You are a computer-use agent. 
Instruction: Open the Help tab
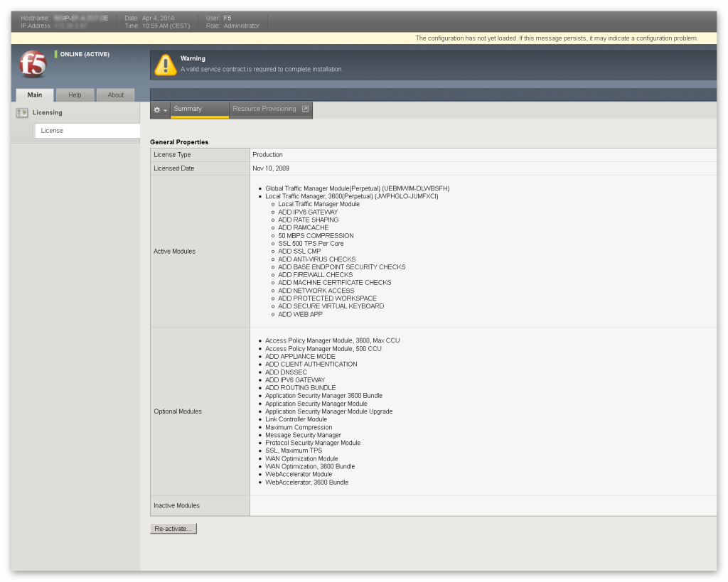75,95
